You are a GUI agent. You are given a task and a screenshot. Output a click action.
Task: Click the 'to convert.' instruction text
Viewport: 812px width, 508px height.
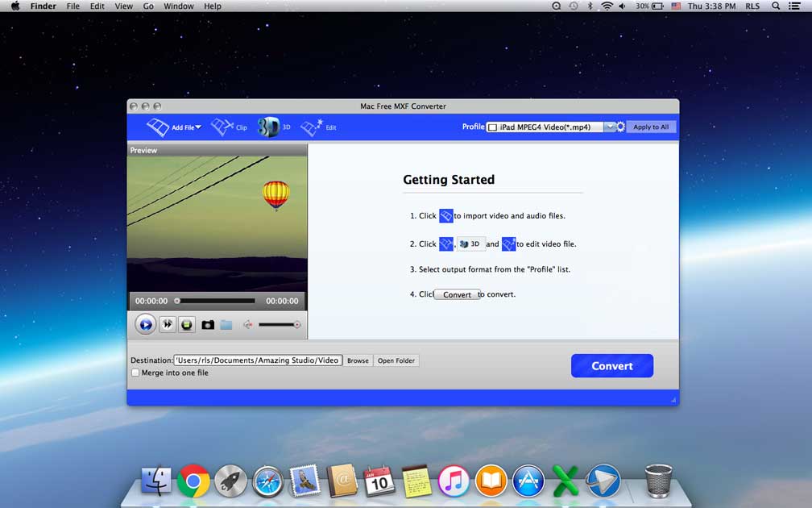point(497,294)
